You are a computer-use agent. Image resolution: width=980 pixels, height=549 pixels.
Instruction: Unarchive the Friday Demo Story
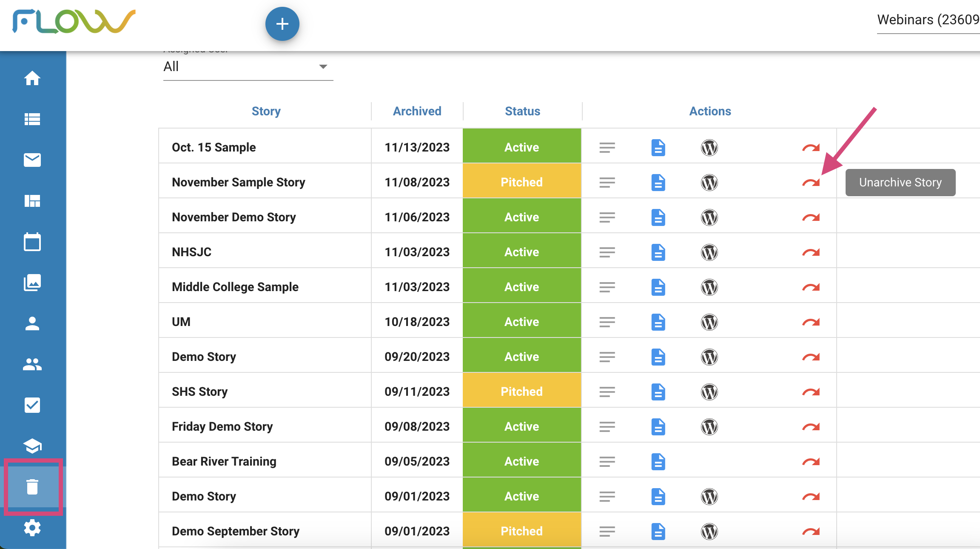[811, 427]
